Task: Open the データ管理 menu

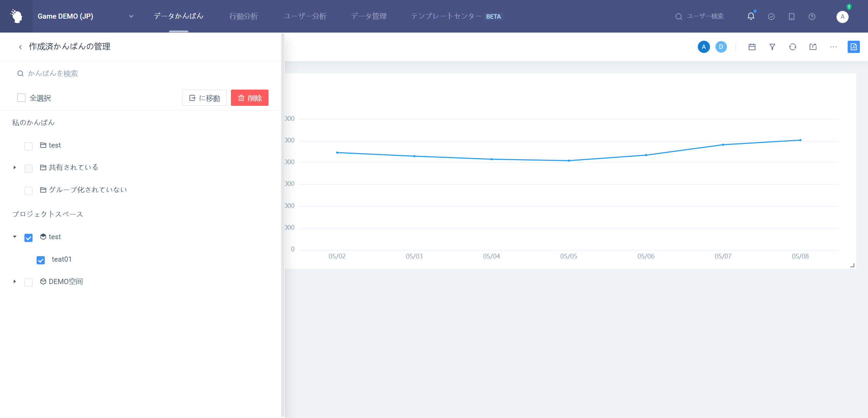Action: [x=369, y=16]
